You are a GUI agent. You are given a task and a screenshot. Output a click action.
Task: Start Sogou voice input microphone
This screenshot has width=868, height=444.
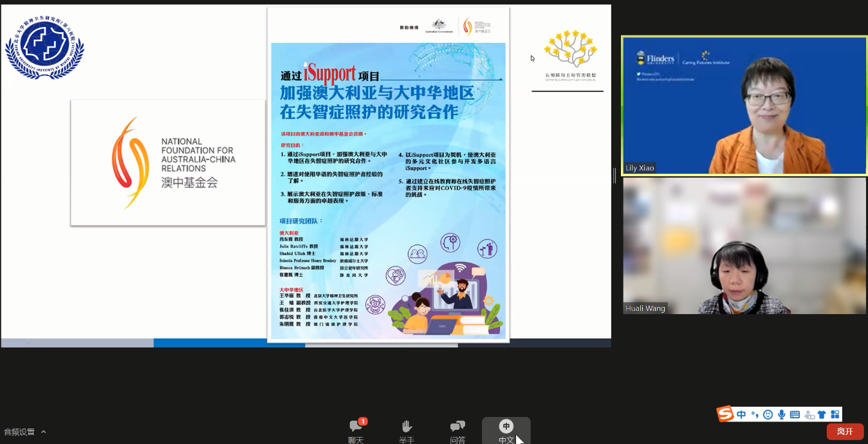pos(782,414)
